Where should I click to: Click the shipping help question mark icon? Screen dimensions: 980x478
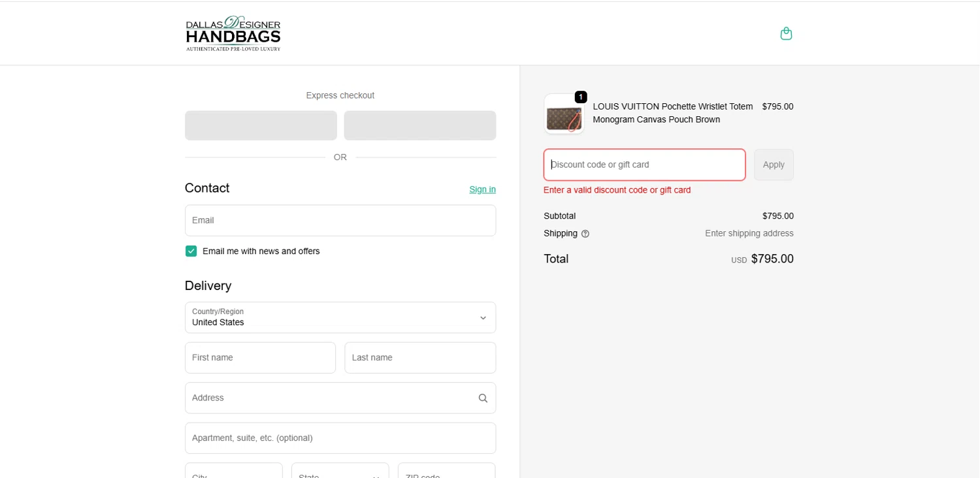(x=585, y=234)
